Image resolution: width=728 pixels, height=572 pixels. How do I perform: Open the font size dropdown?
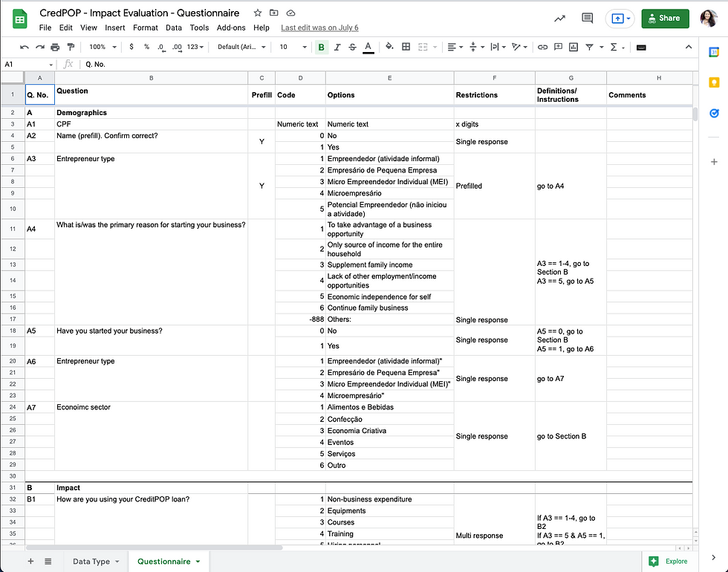pyautogui.click(x=293, y=47)
